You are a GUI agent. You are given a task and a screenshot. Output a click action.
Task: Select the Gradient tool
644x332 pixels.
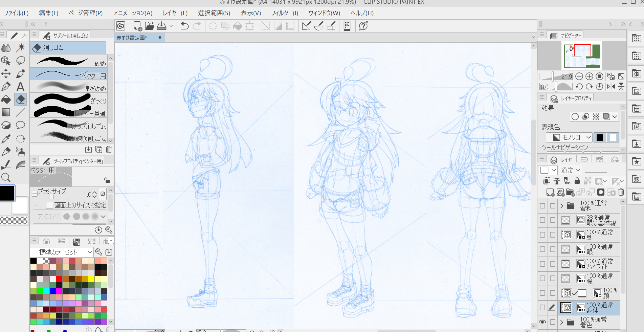coord(6,112)
